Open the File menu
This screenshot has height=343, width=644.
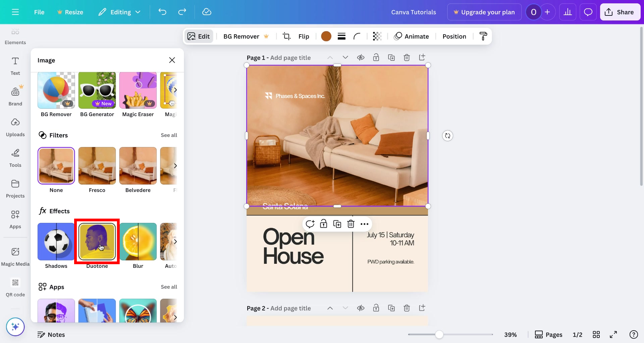point(39,12)
